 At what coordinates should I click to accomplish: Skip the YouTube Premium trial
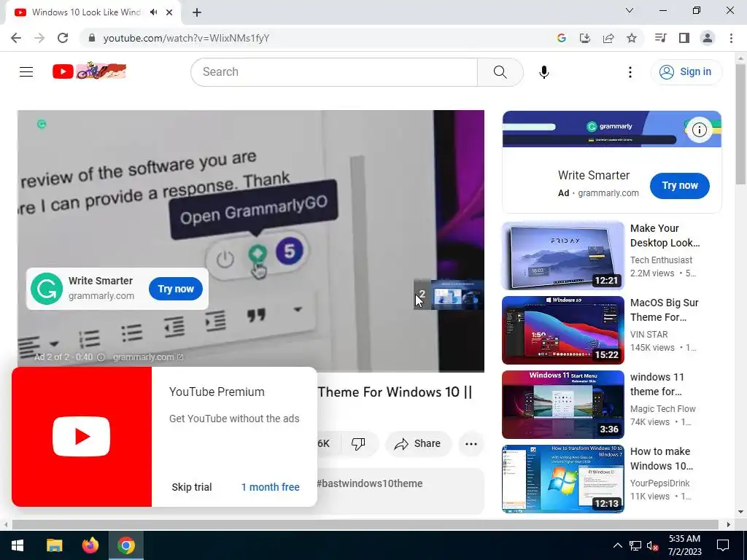tap(192, 487)
